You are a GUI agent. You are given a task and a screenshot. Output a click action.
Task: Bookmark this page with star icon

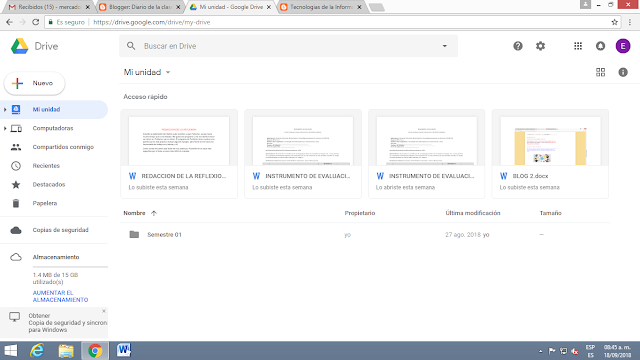pyautogui.click(x=614, y=22)
